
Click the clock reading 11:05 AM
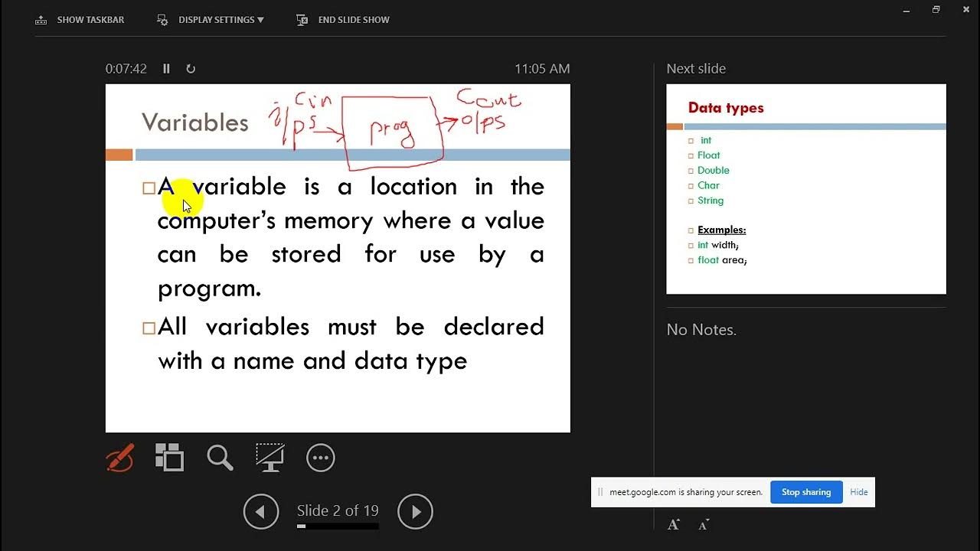(542, 69)
